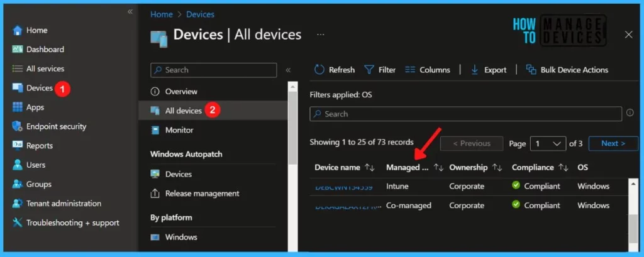The height and width of the screenshot is (257, 644).
Task: Click the Refresh circular arrow icon
Action: point(319,70)
